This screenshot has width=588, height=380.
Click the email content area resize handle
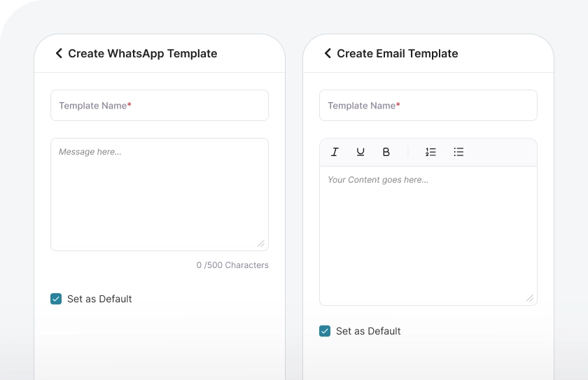point(530,298)
